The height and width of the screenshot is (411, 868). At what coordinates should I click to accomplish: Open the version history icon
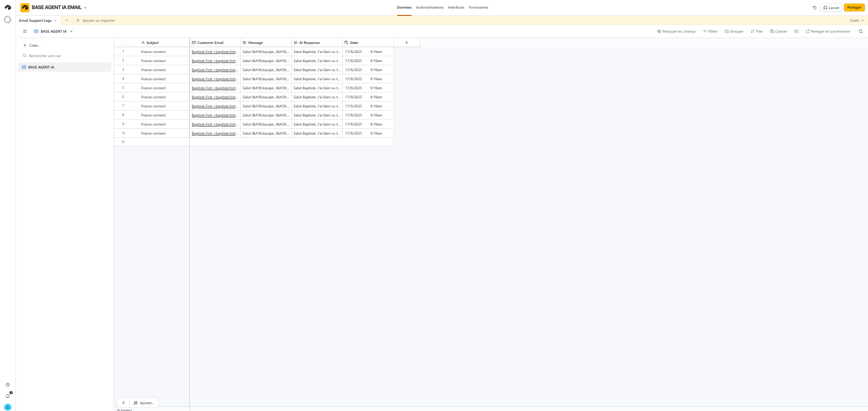tap(814, 8)
